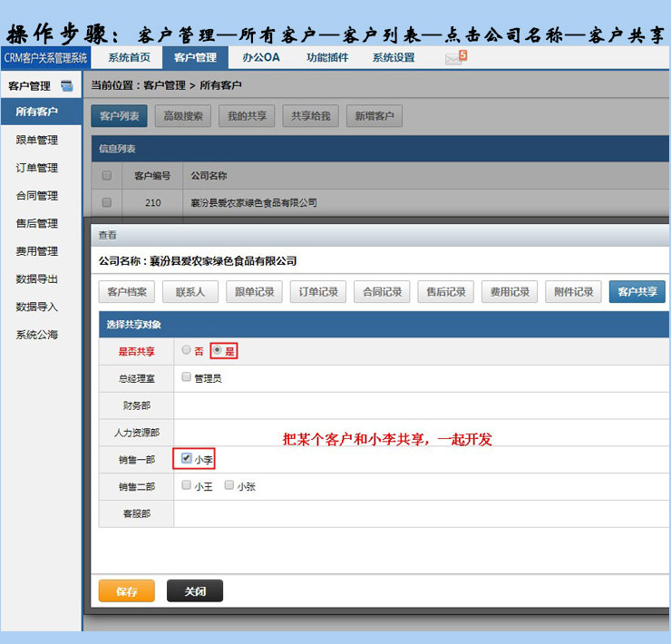The height and width of the screenshot is (644, 671).
Task: Enable the 小张 checkbox
Action: pos(229,486)
